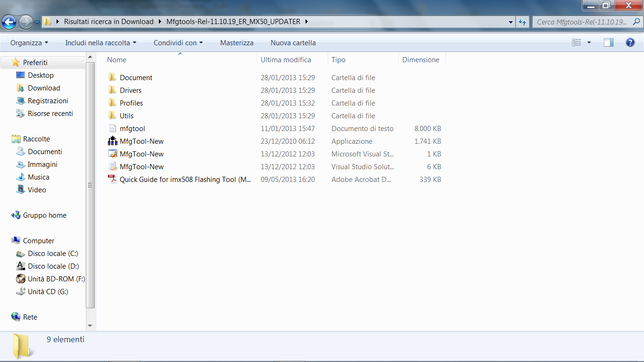This screenshot has height=362, width=644.
Task: Open the Organizza dropdown menu
Action: click(29, 42)
